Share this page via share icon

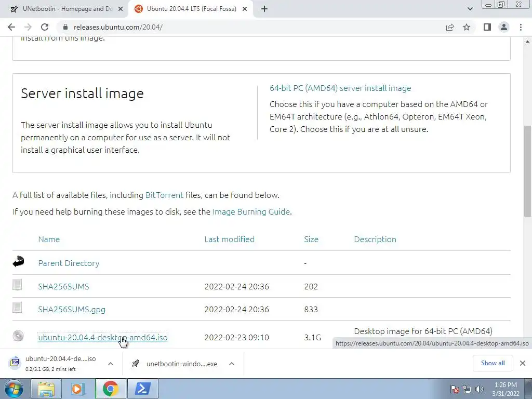(x=450, y=27)
